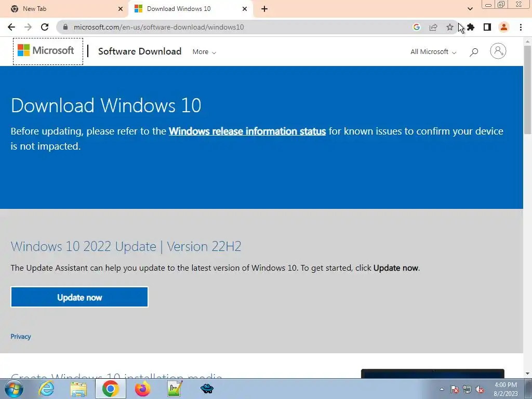This screenshot has width=532, height=399.
Task: Open the Chrome three-dot menu
Action: pyautogui.click(x=521, y=27)
